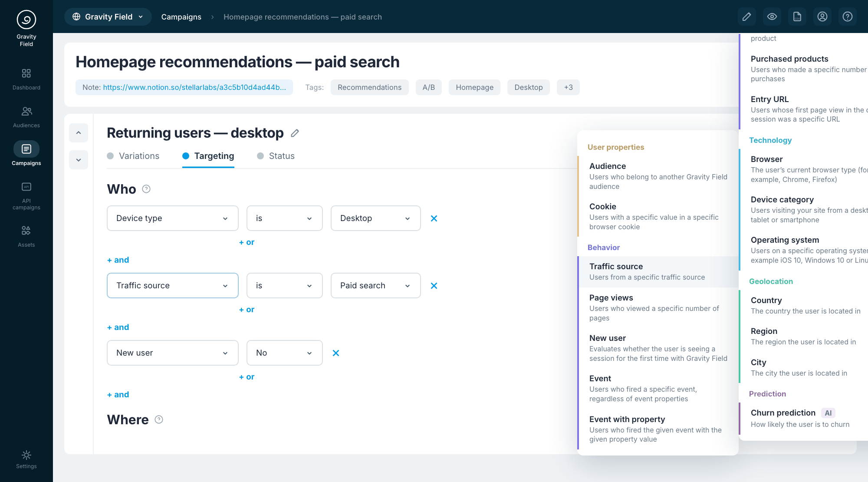Screen dimensions: 868x482
Task: Open API campaigns in the sidebar
Action: (26, 196)
